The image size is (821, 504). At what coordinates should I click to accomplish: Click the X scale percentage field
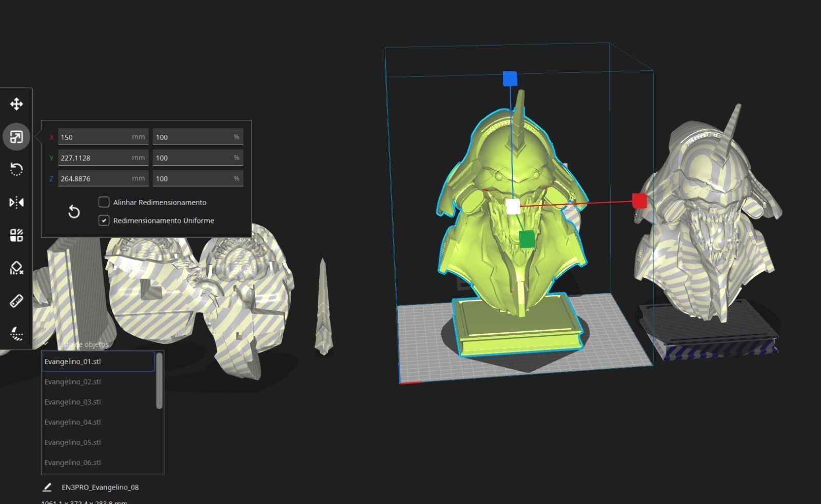coord(198,137)
